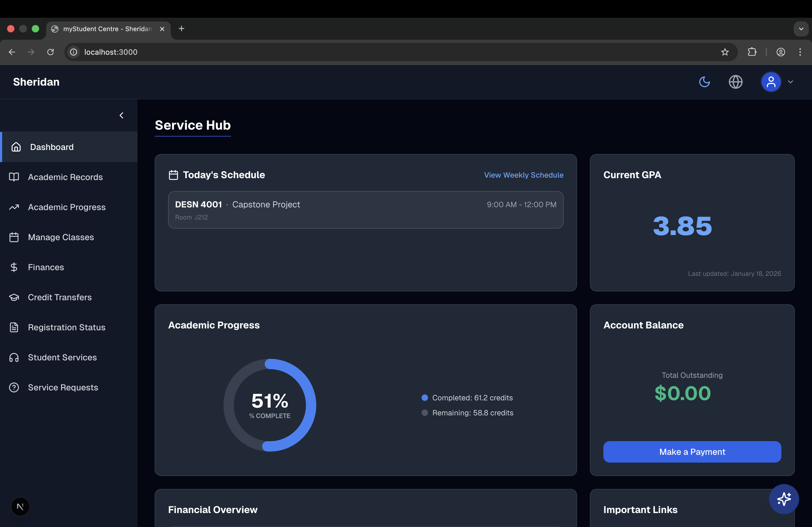The width and height of the screenshot is (812, 527).
Task: Click the user profile avatar
Action: coord(771,82)
